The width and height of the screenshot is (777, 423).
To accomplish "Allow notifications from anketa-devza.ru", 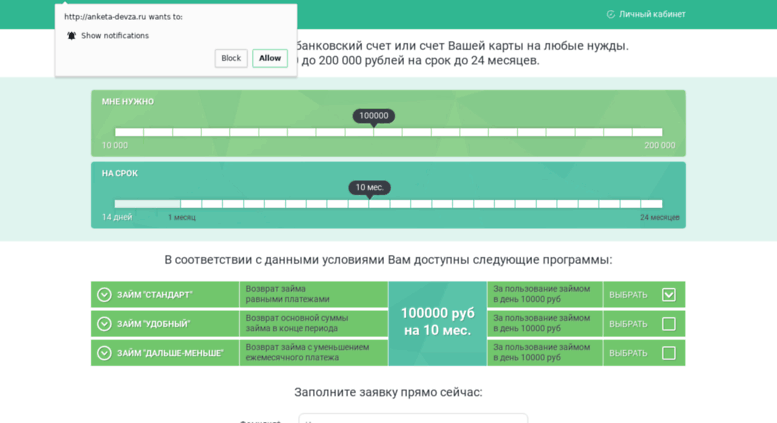I will tap(270, 58).
